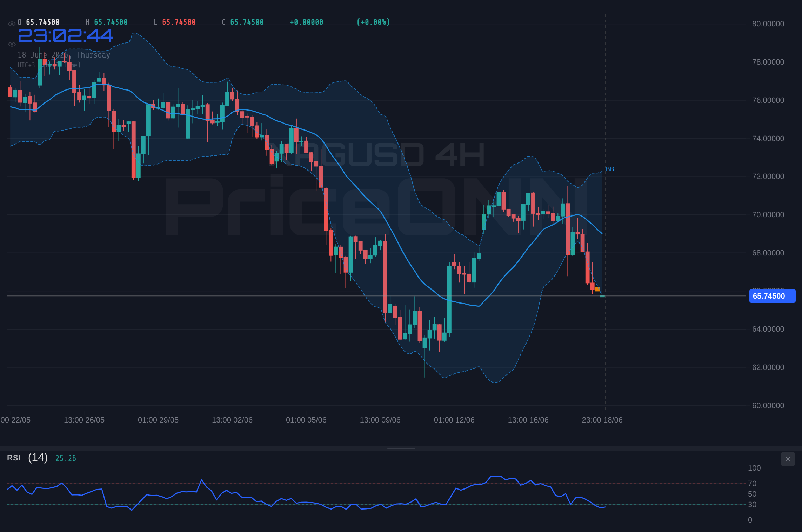Click the 76.00000 price axis label
This screenshot has width=802, height=532.
pyautogui.click(x=768, y=100)
